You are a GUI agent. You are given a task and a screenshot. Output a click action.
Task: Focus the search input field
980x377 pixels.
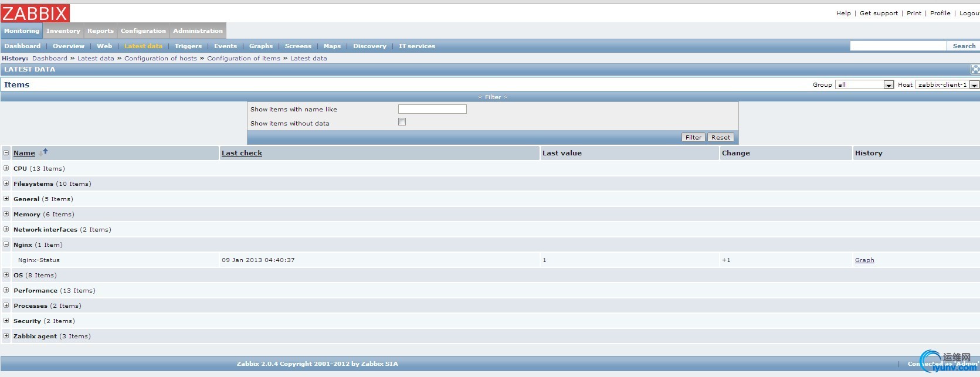point(898,46)
